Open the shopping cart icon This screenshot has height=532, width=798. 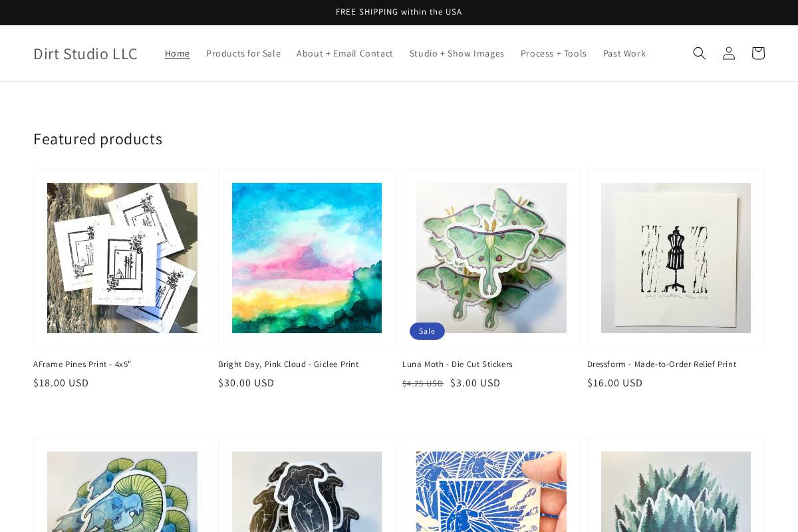(758, 53)
